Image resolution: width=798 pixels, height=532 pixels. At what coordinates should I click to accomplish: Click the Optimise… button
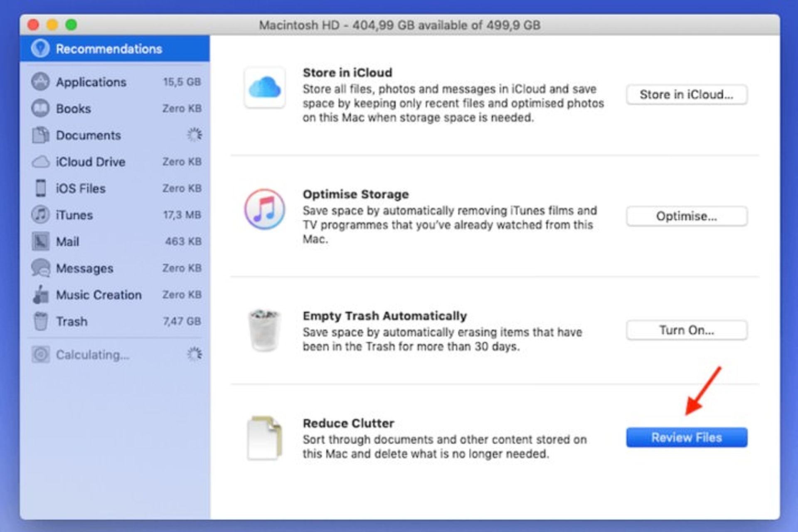(x=687, y=216)
